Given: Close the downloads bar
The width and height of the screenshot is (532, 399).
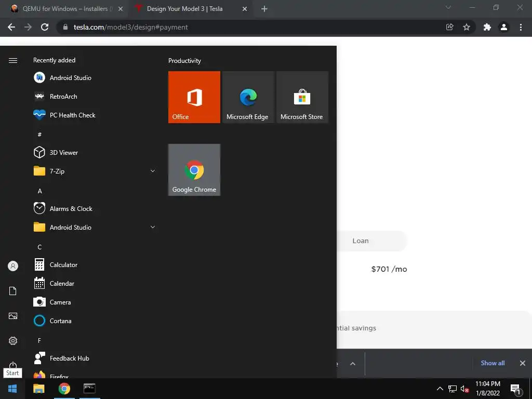Looking at the screenshot, I should [x=523, y=363].
